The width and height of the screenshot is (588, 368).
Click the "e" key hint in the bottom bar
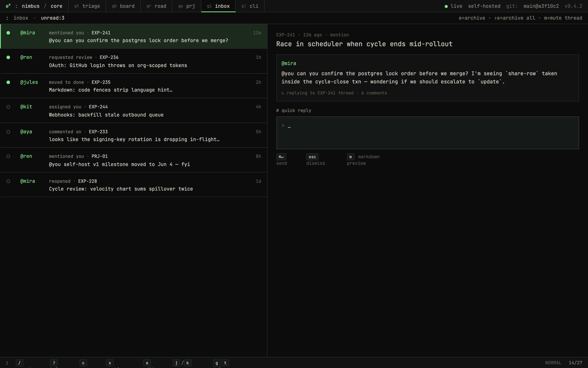coord(147,363)
